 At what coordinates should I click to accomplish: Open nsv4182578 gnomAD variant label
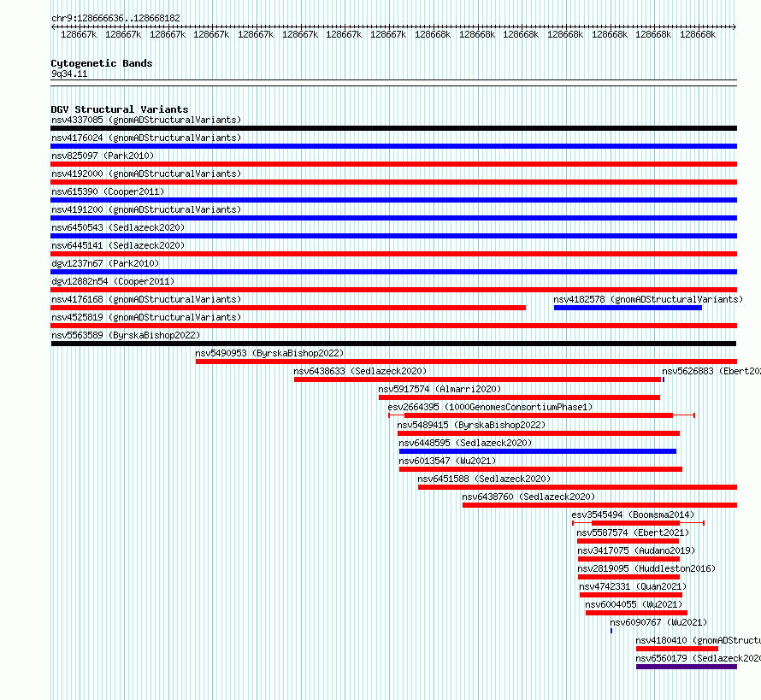click(648, 299)
